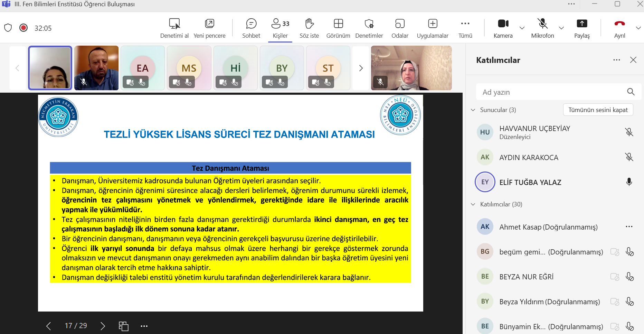Pop out slide with Yeni pencere
Image resolution: width=644 pixels, height=334 pixels.
[x=209, y=28]
